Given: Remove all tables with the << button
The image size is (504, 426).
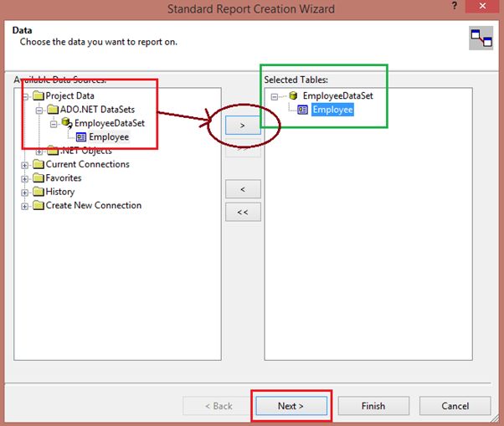Looking at the screenshot, I should 243,212.
